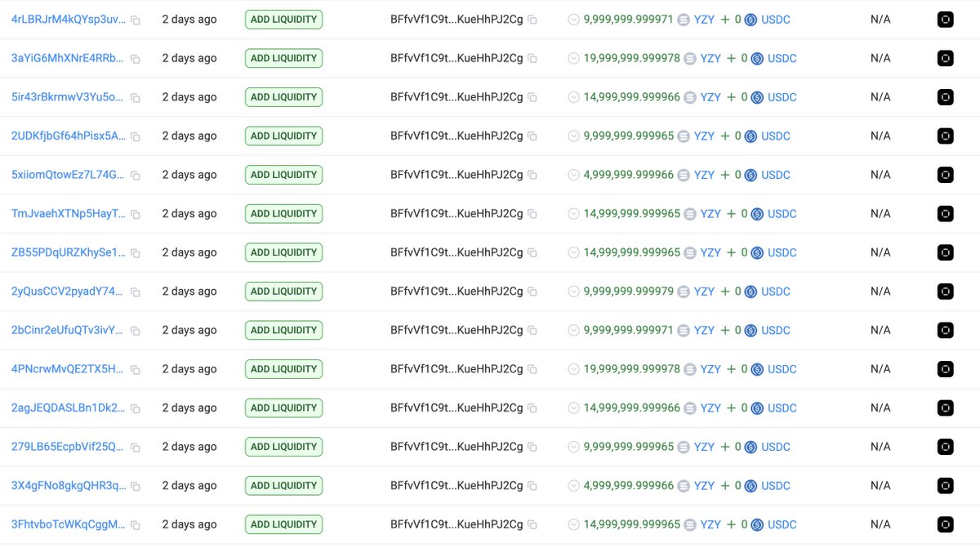This screenshot has width=980, height=548.
Task: Open transaction 5xiiomQtowEz7L74G link
Action: 69,174
